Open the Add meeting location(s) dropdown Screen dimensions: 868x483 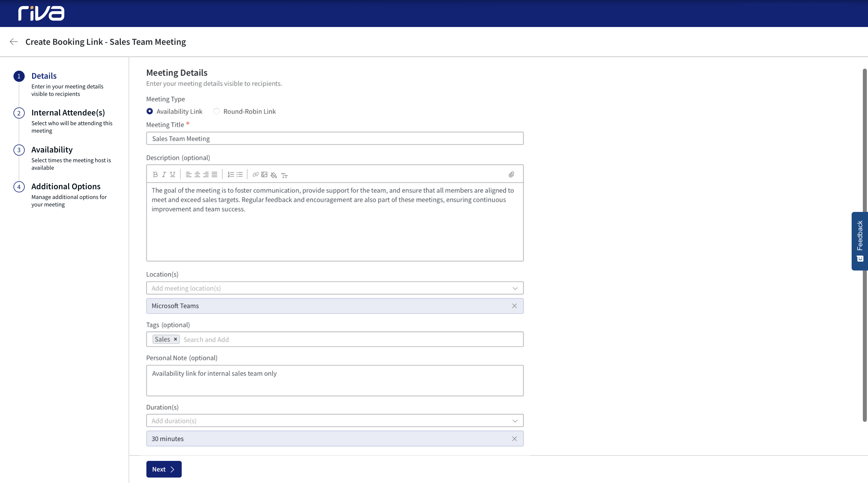[x=335, y=288]
